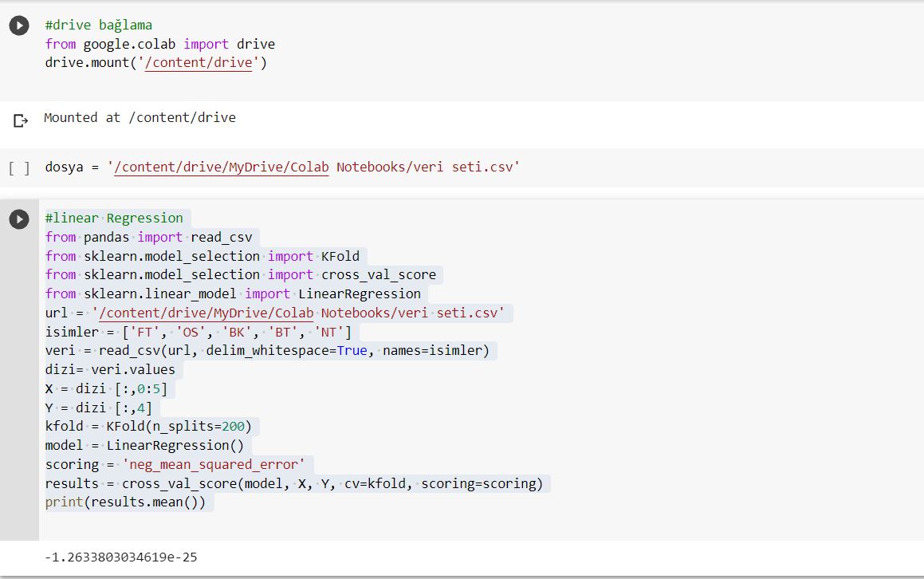Click the cross_val_score import line
The height and width of the screenshot is (579, 924).
point(241,275)
